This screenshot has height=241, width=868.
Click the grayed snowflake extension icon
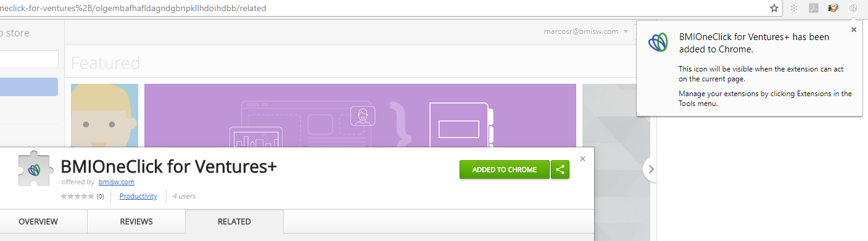794,8
